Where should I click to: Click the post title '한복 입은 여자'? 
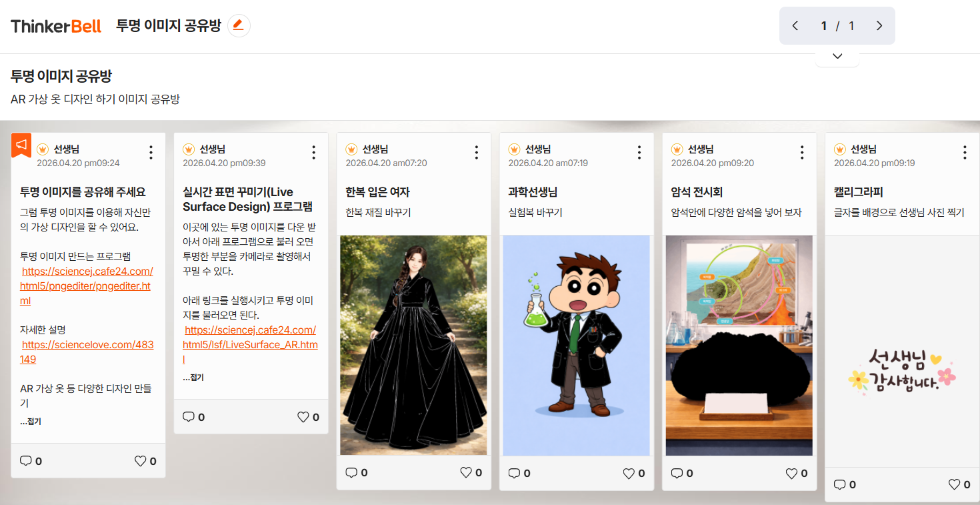(x=378, y=192)
